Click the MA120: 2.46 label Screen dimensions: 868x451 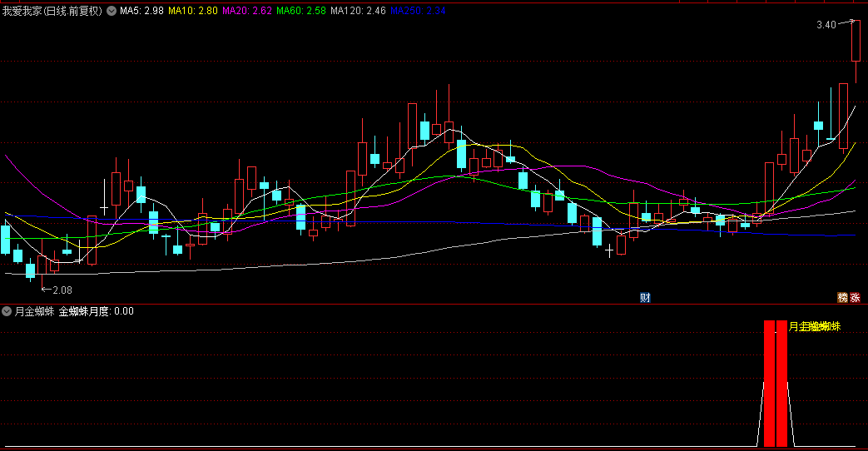click(x=358, y=11)
